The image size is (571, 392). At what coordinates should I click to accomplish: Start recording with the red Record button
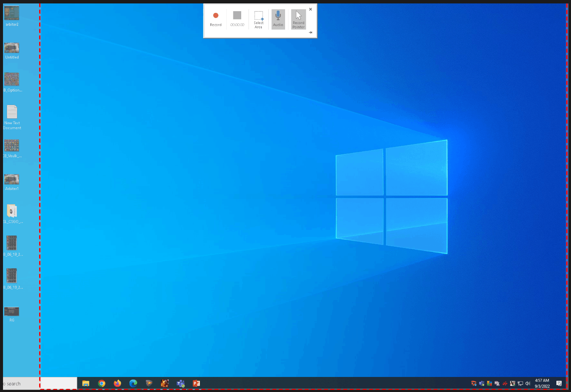(216, 19)
